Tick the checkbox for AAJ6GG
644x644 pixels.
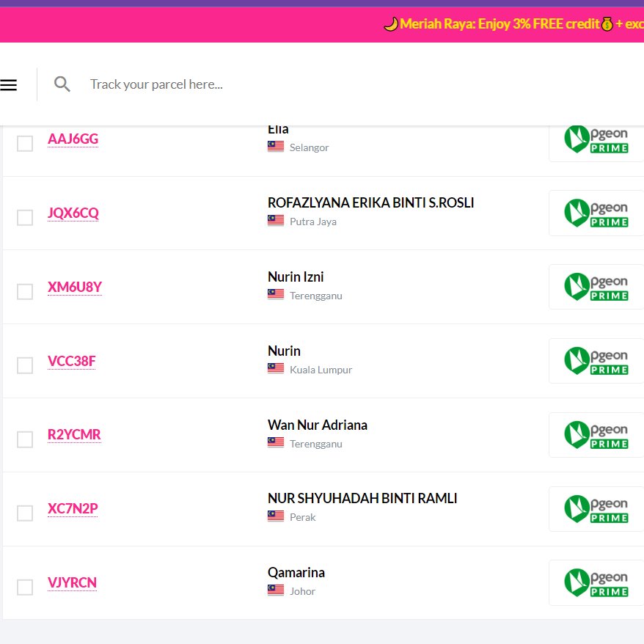(25, 143)
